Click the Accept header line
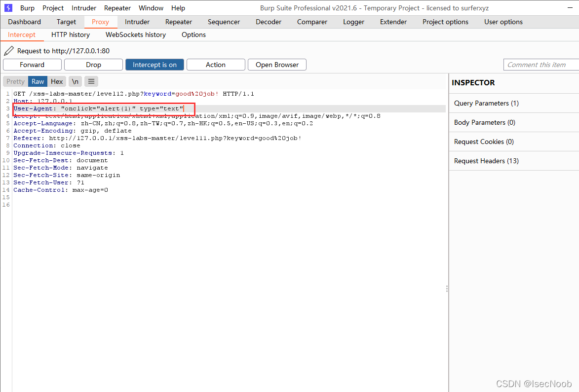Image resolution: width=579 pixels, height=392 pixels. [x=197, y=116]
